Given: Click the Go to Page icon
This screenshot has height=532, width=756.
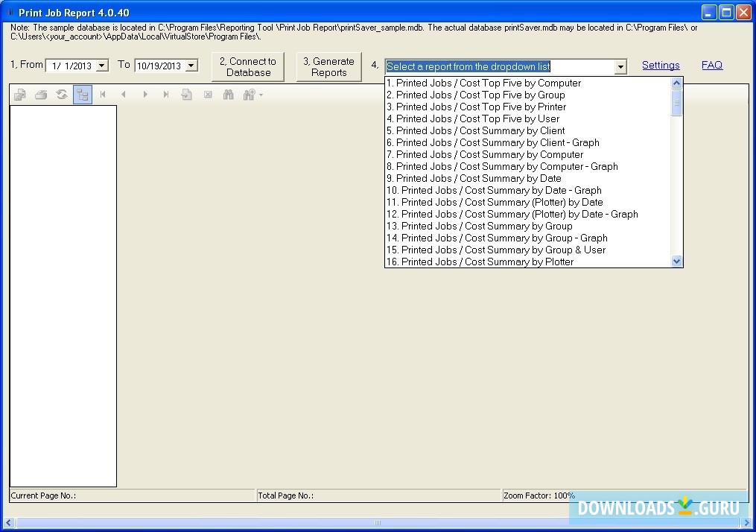Looking at the screenshot, I should tap(187, 95).
